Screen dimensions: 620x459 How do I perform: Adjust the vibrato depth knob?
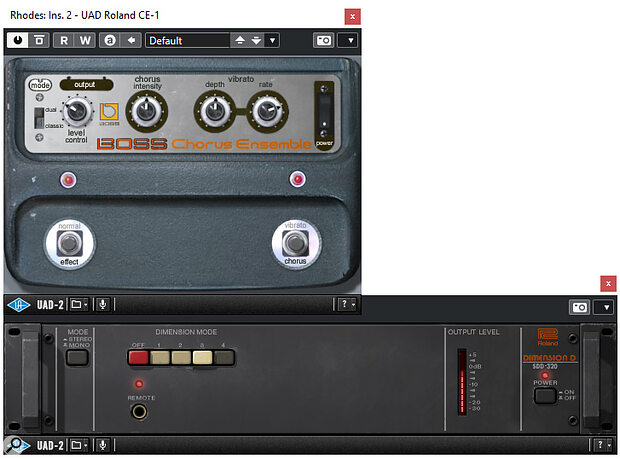(214, 111)
